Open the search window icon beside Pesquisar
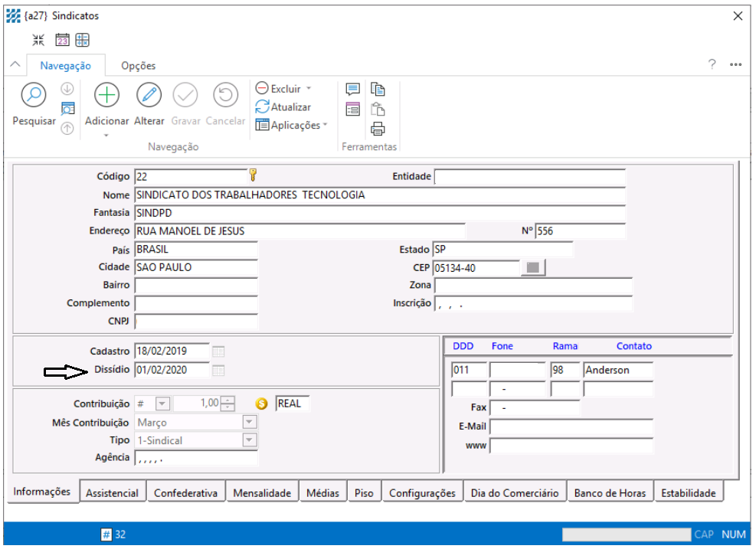 coord(67,109)
